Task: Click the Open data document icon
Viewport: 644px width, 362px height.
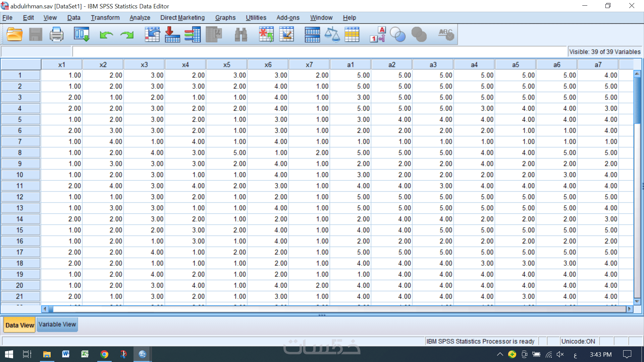Action: pyautogui.click(x=14, y=34)
